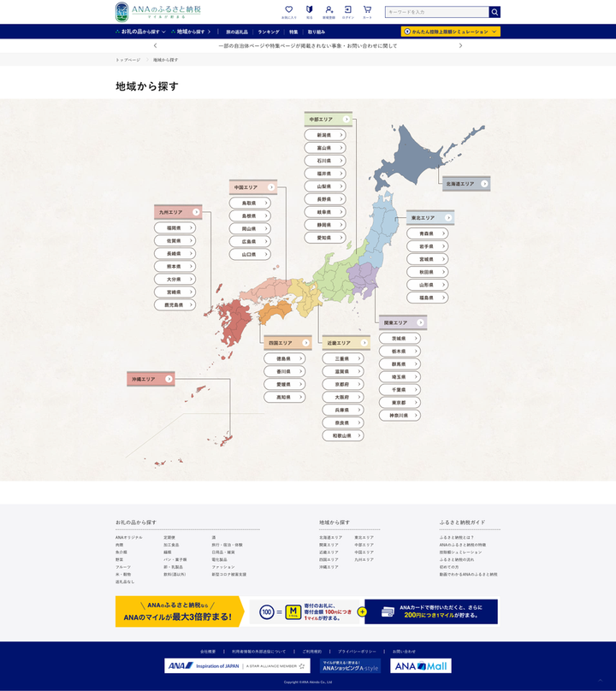Open the shopping cart icon
616x691 pixels.
[367, 12]
